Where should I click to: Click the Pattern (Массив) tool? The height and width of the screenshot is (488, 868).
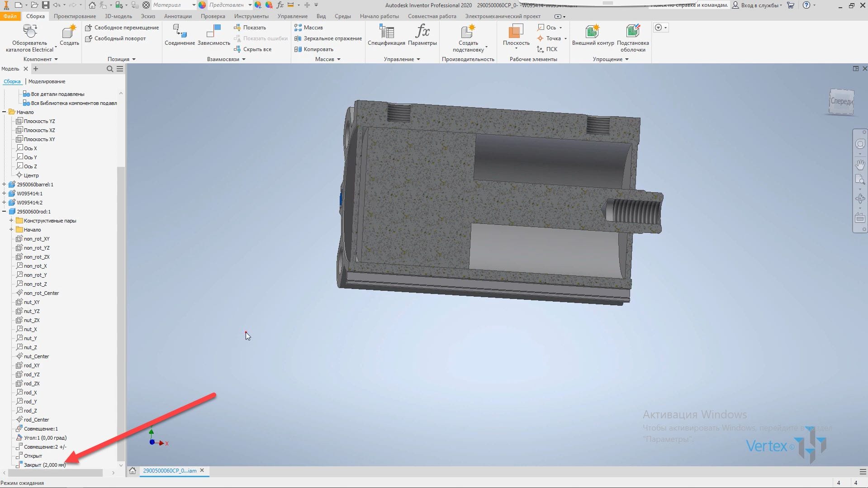click(308, 28)
